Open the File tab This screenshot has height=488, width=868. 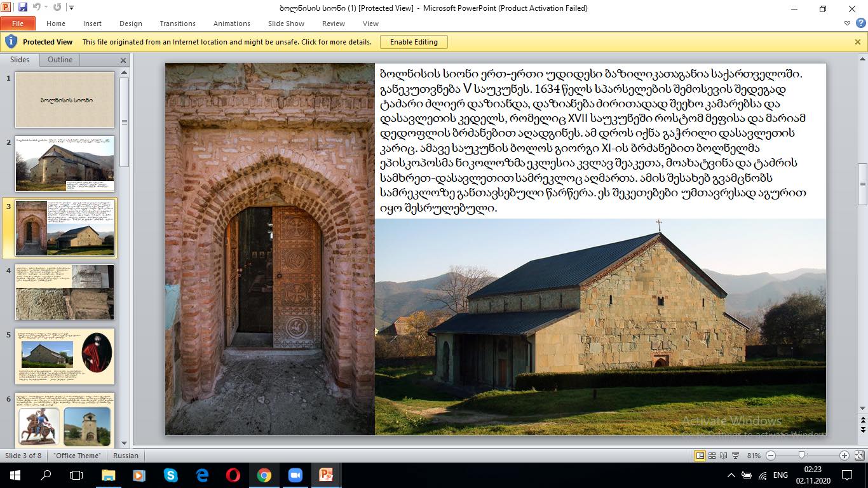(17, 24)
